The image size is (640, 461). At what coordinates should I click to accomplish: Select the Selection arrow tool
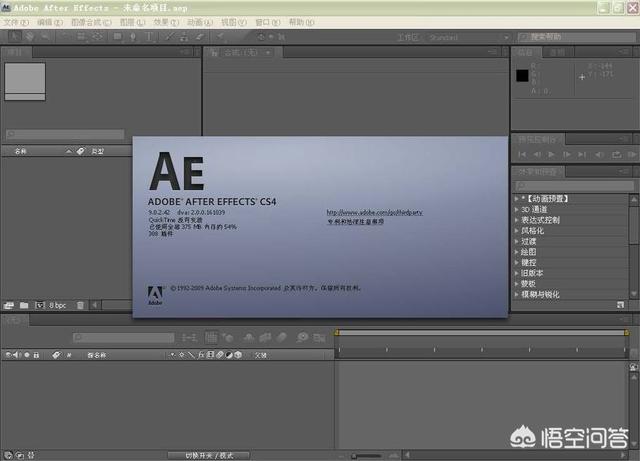(14, 37)
